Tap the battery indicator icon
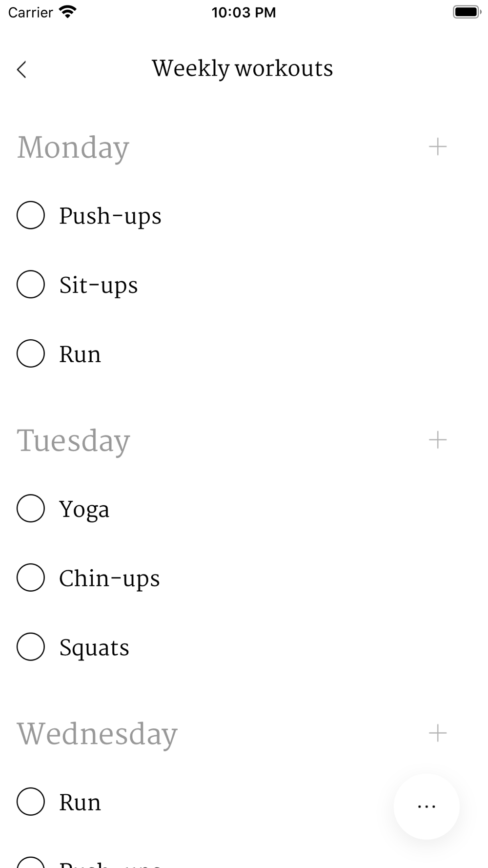 [x=467, y=12]
